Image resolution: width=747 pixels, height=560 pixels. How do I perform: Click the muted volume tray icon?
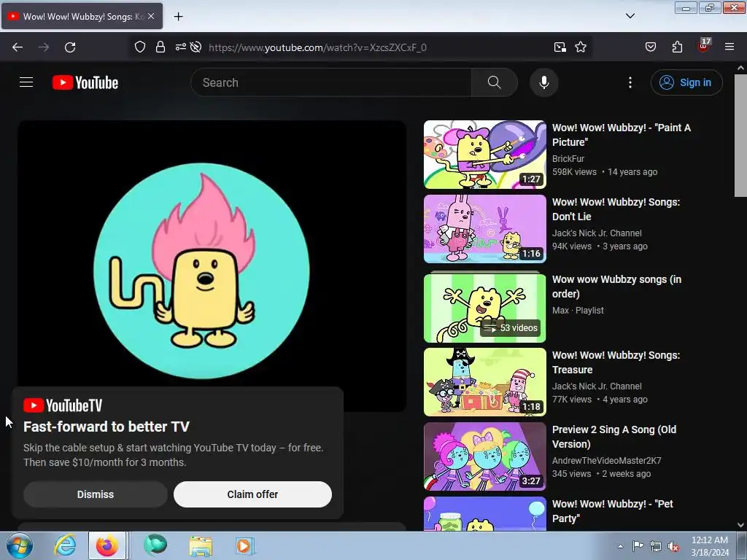tap(673, 546)
